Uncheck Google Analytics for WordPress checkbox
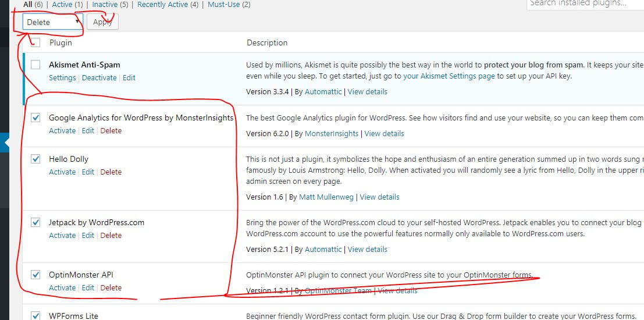644x320 pixels. click(35, 118)
